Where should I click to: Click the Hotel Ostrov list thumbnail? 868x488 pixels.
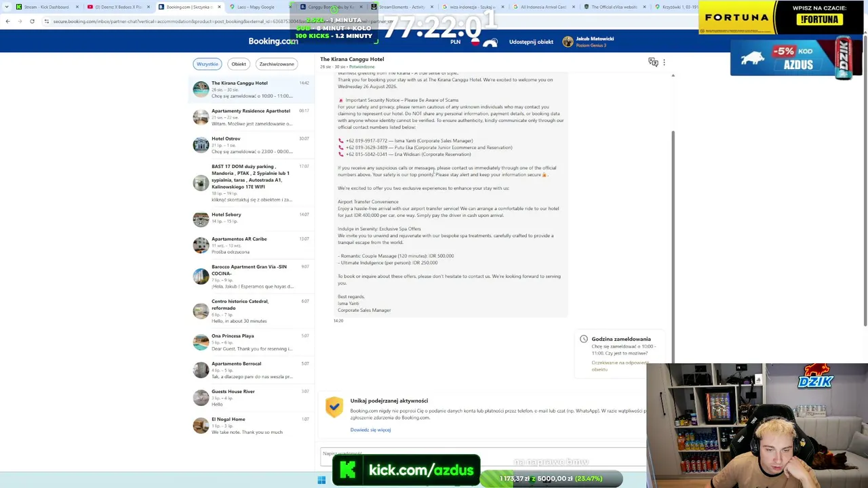(201, 145)
